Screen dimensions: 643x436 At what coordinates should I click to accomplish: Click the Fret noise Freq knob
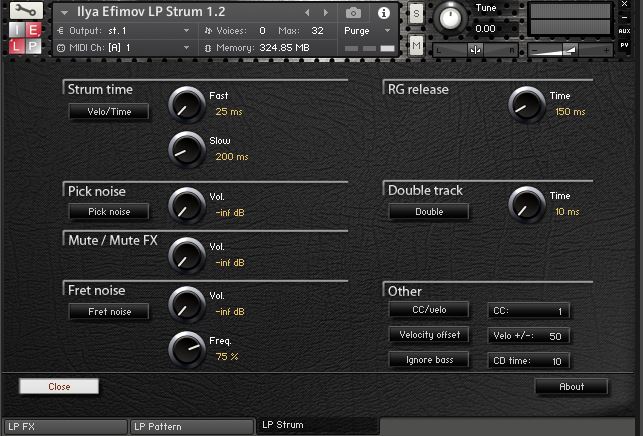[187, 350]
